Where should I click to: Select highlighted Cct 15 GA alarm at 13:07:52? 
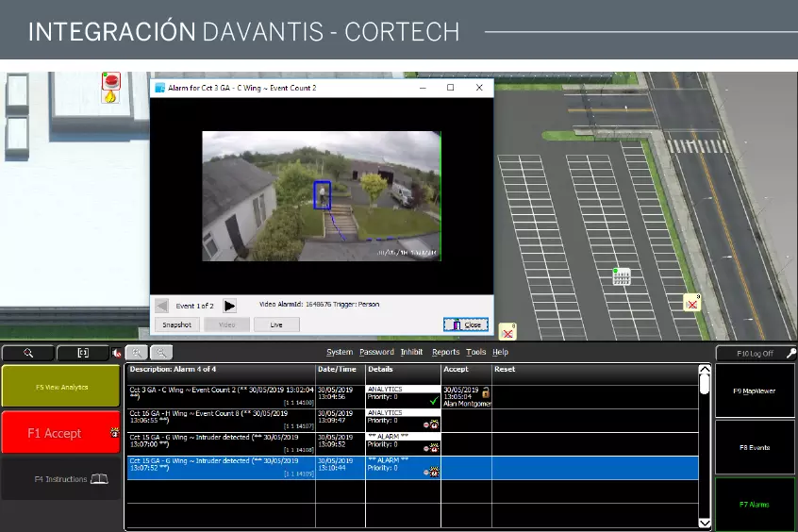coord(412,468)
